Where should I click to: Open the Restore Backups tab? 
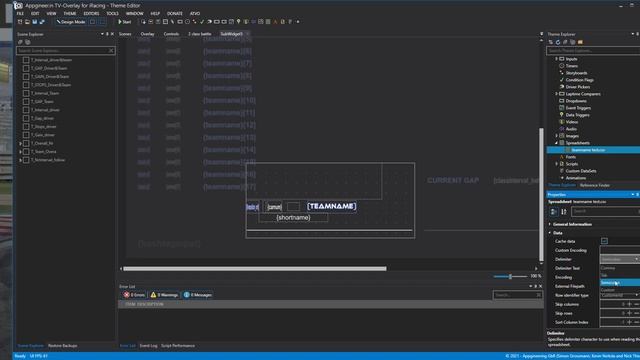pyautogui.click(x=62, y=346)
